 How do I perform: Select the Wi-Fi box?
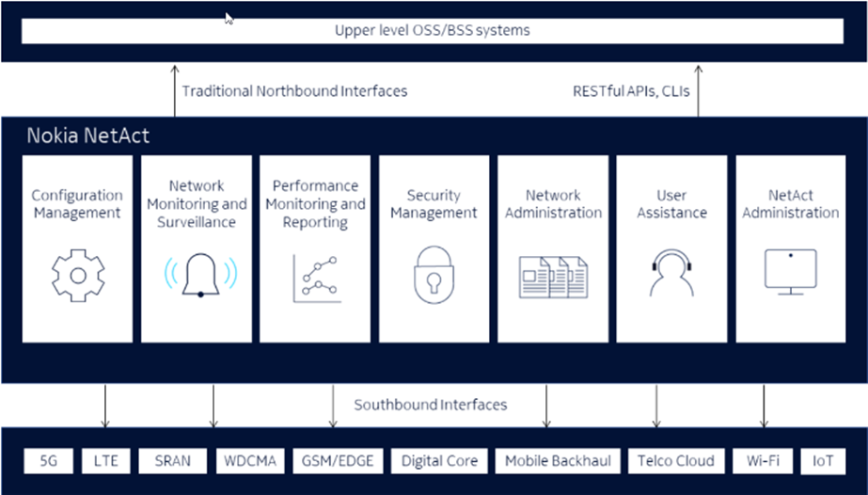click(x=762, y=461)
